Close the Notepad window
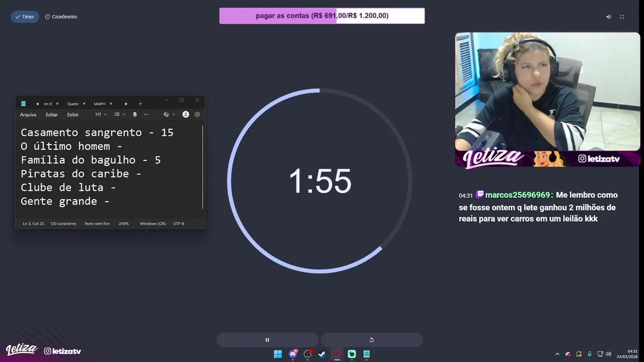The image size is (644, 362). coord(197,100)
